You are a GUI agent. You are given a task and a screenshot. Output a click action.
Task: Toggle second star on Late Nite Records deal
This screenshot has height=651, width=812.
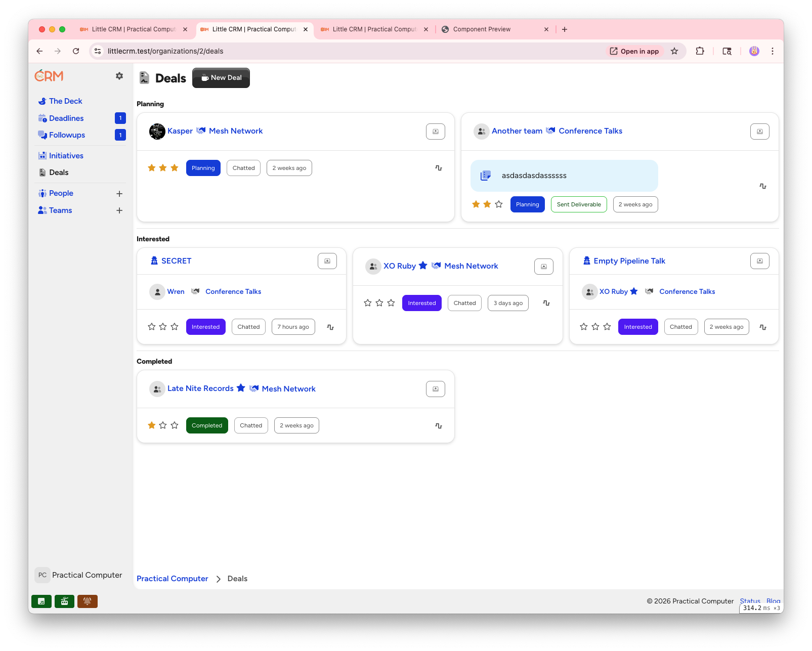[x=163, y=425]
